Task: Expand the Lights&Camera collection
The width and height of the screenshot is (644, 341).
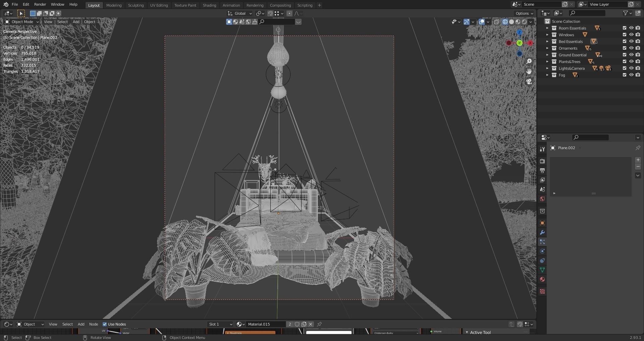Action: (547, 68)
